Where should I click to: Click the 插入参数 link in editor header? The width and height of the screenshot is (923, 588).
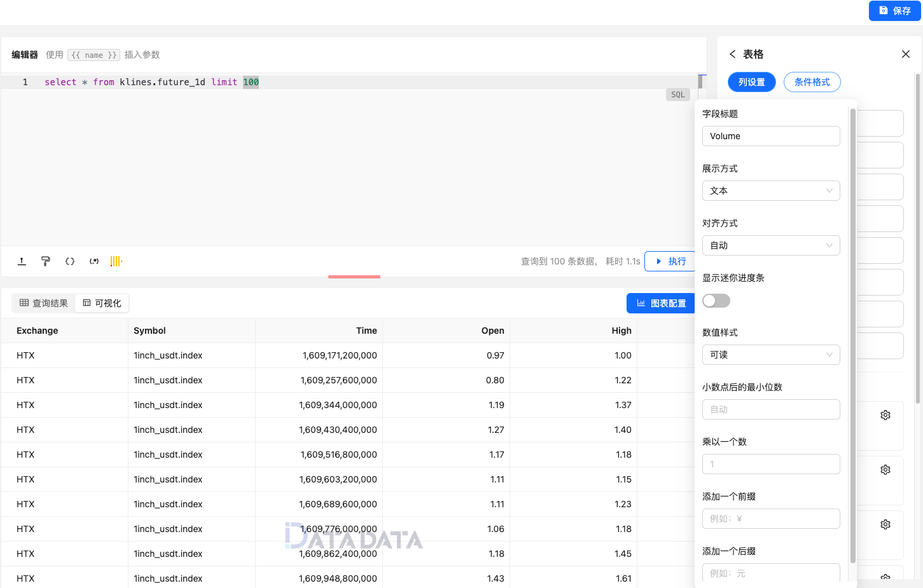click(142, 55)
